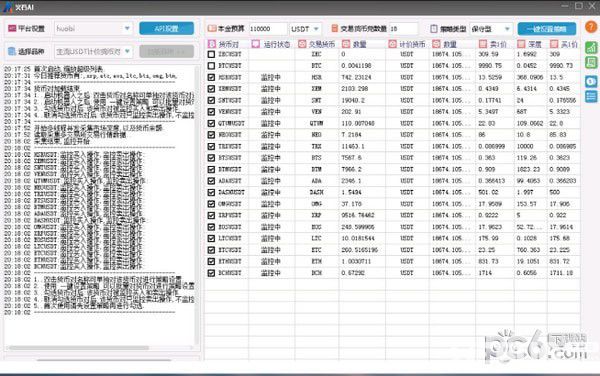Uncheck the QTUMUSDT row checkbox
The image size is (600, 376).
[211, 123]
